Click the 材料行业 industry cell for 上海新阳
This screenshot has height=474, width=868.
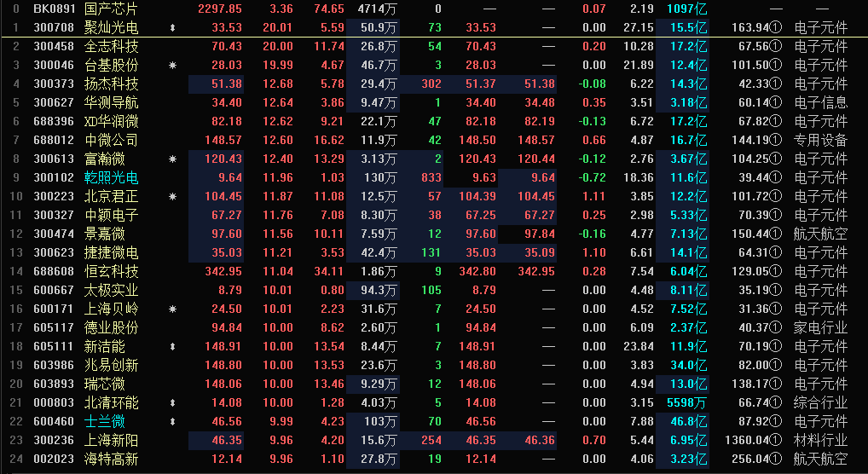pos(820,440)
